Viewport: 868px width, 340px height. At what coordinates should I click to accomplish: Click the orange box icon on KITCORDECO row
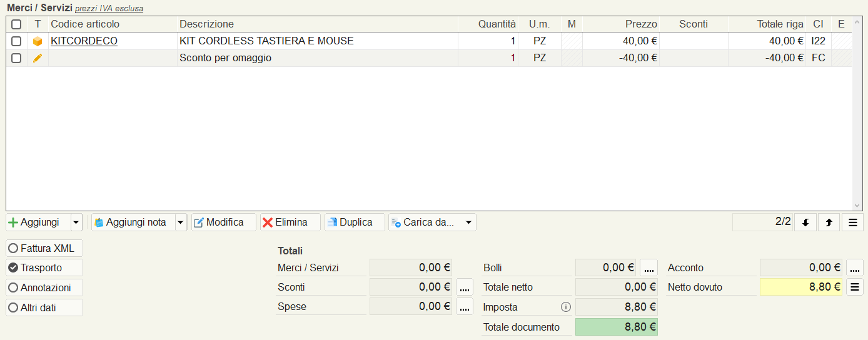(38, 41)
